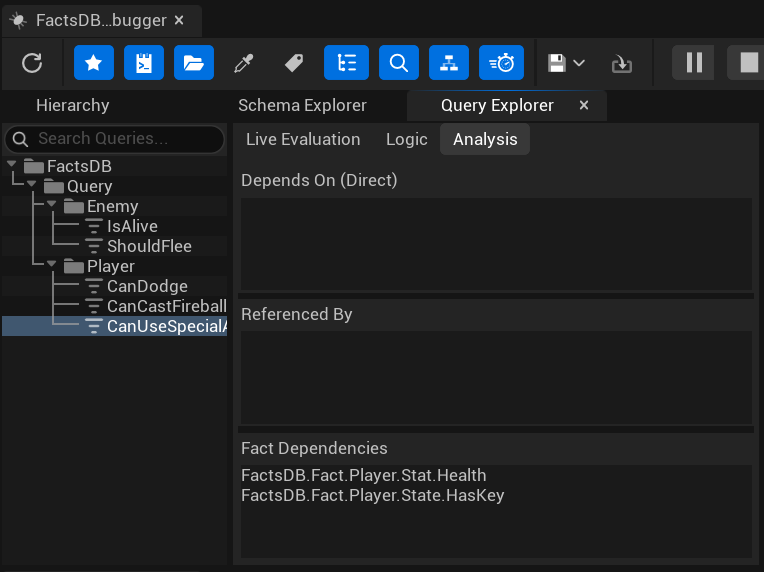
Task: Click the import icon in the toolbar
Action: point(622,64)
